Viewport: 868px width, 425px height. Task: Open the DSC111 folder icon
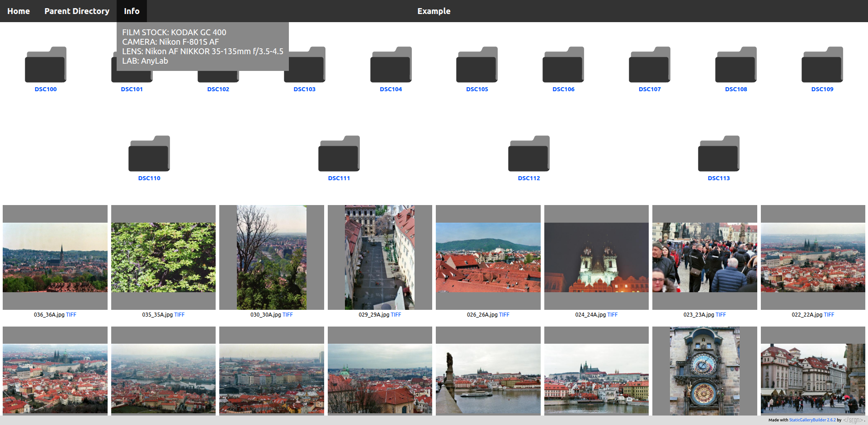(339, 154)
